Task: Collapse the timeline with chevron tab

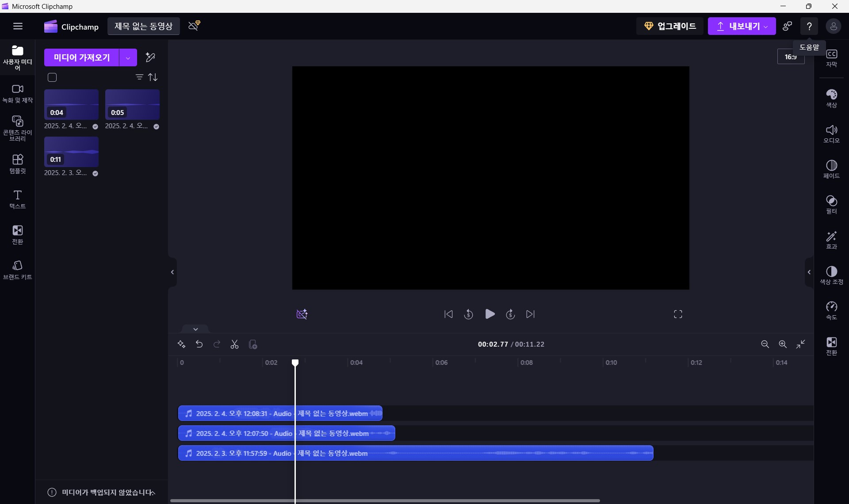Action: pyautogui.click(x=195, y=329)
